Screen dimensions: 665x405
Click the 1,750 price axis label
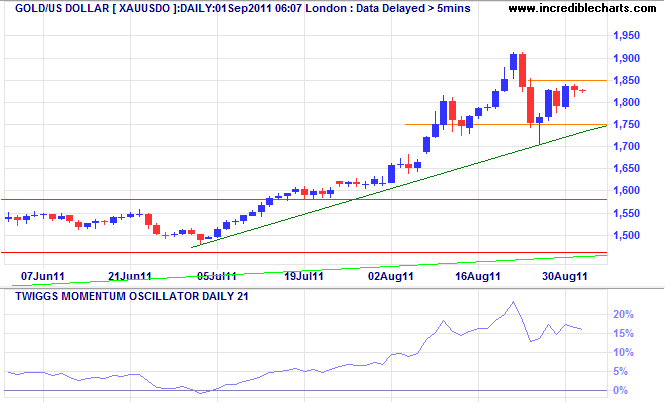[626, 124]
